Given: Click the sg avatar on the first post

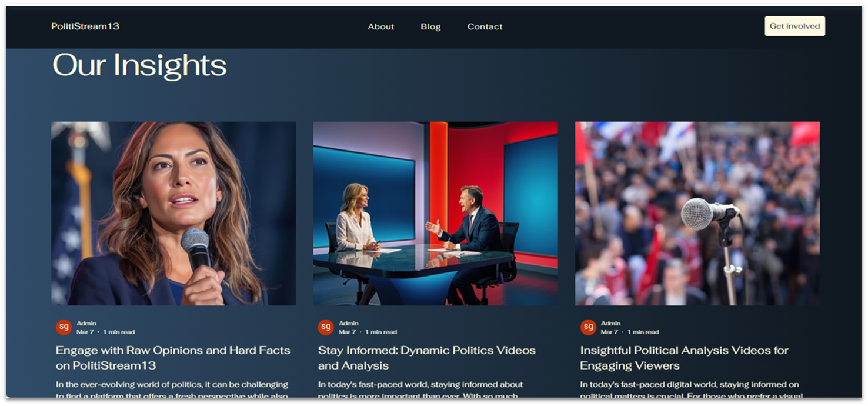Looking at the screenshot, I should click(62, 327).
